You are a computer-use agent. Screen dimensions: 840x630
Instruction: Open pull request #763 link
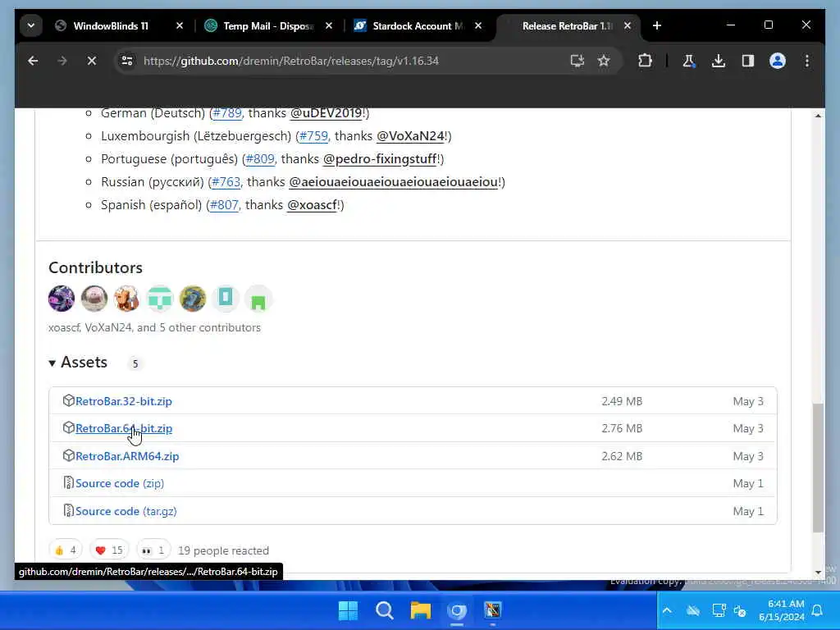(x=226, y=182)
